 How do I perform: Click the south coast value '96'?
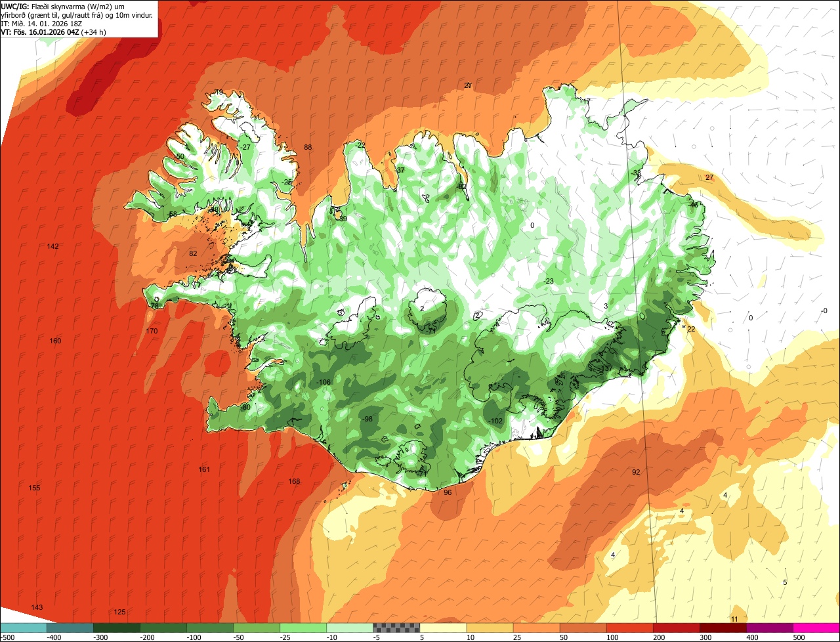click(x=448, y=493)
